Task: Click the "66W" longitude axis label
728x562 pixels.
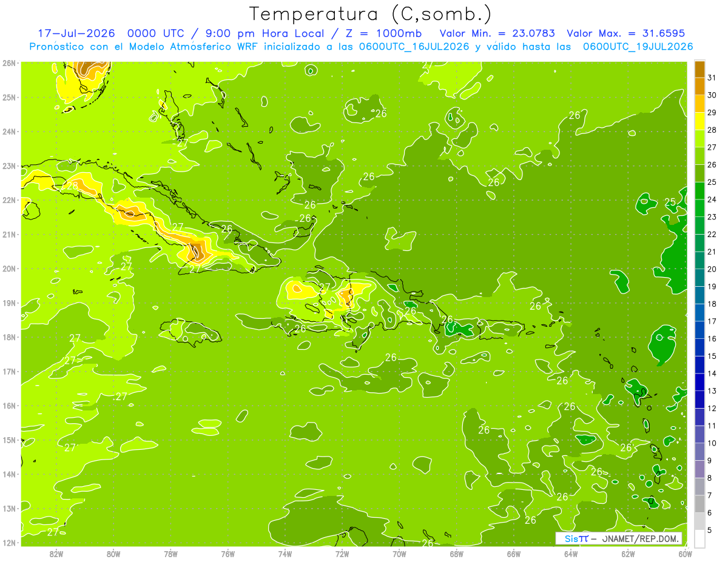Action: 513,554
